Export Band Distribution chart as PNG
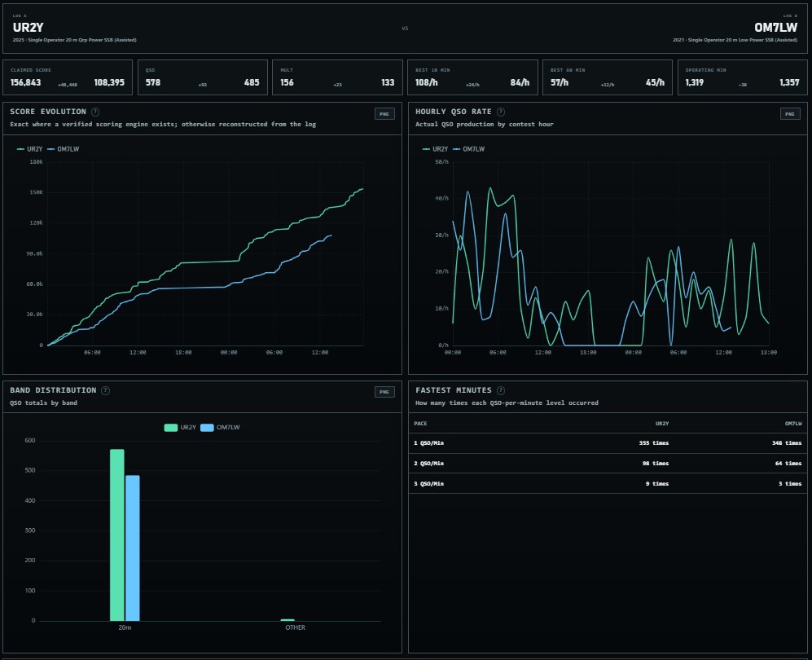 [384, 392]
